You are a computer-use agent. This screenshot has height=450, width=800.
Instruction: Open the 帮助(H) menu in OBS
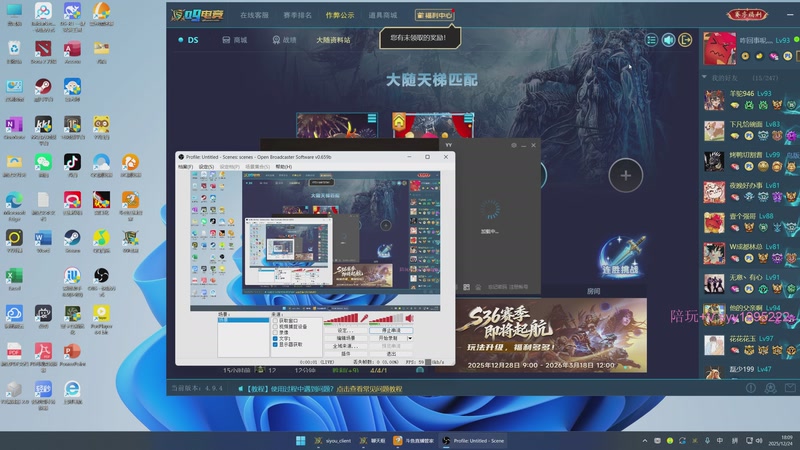(x=284, y=167)
